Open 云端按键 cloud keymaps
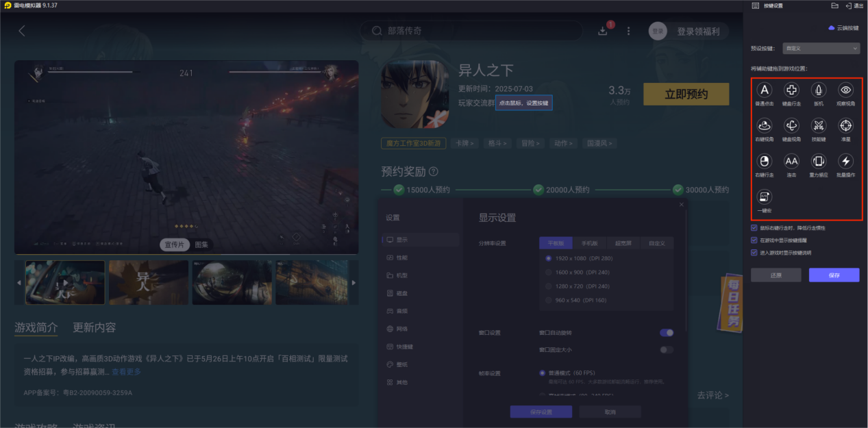Screen dimensions: 868x428 point(843,28)
